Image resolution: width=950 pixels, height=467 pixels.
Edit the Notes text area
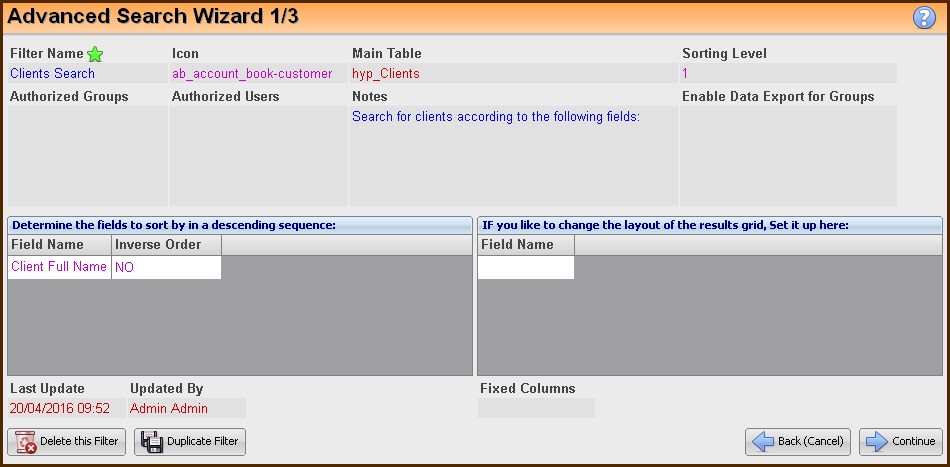click(x=513, y=156)
